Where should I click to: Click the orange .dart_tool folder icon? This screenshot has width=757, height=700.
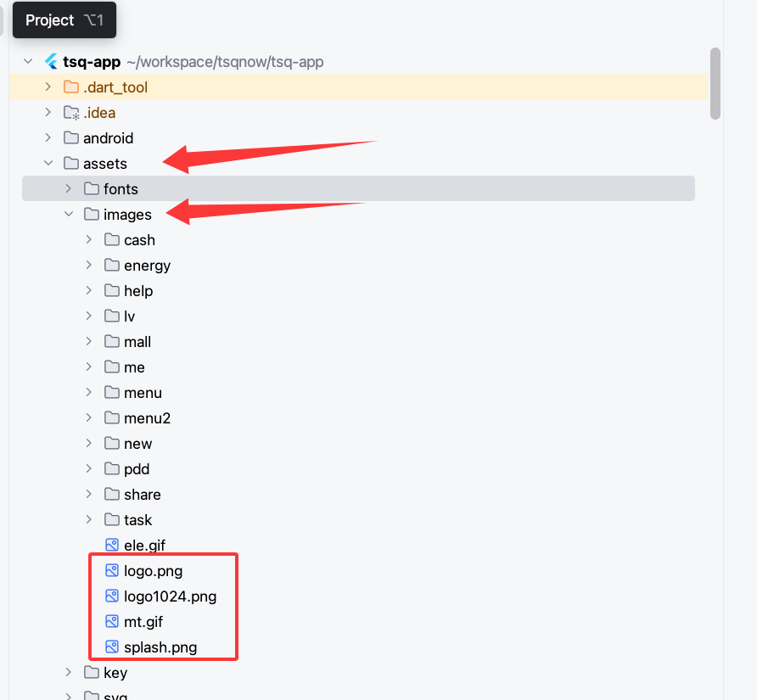(71, 87)
